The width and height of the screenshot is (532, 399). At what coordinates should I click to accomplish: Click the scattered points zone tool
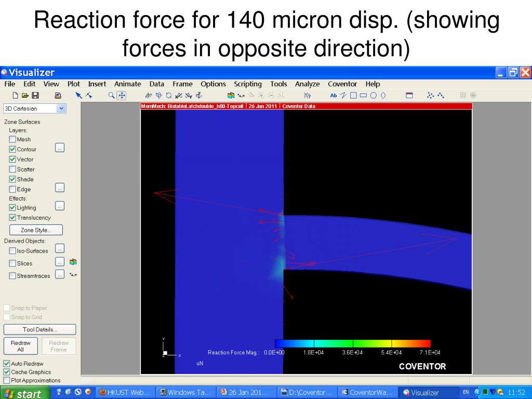pyautogui.click(x=430, y=96)
